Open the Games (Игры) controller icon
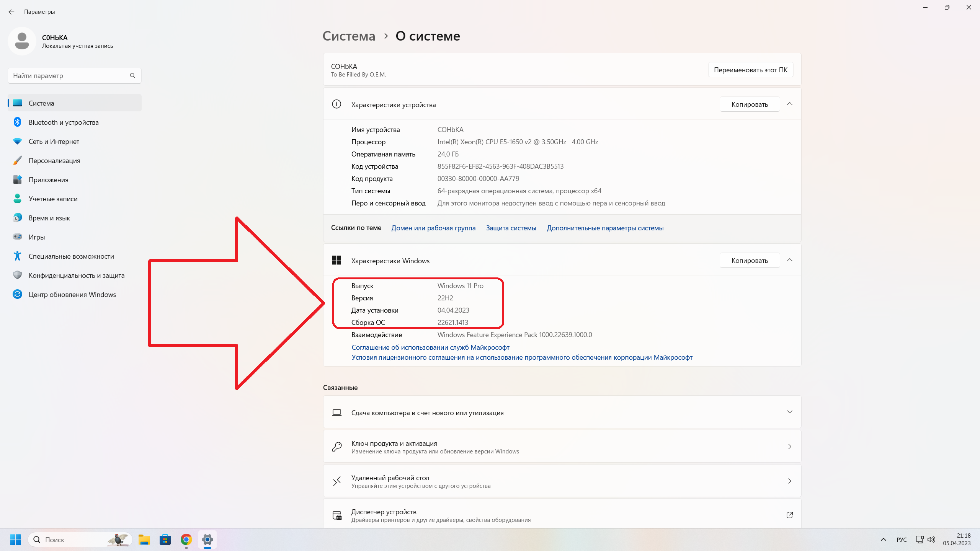980x551 pixels. pyautogui.click(x=17, y=237)
